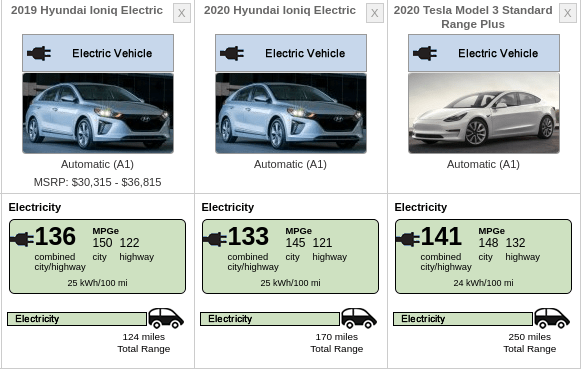Click the Electricity range bar for 170 miles
This screenshot has height=369, width=582.
pyautogui.click(x=270, y=319)
